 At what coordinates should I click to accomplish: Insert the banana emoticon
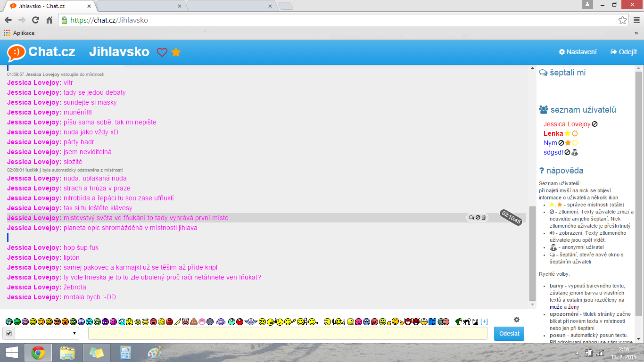click(177, 321)
